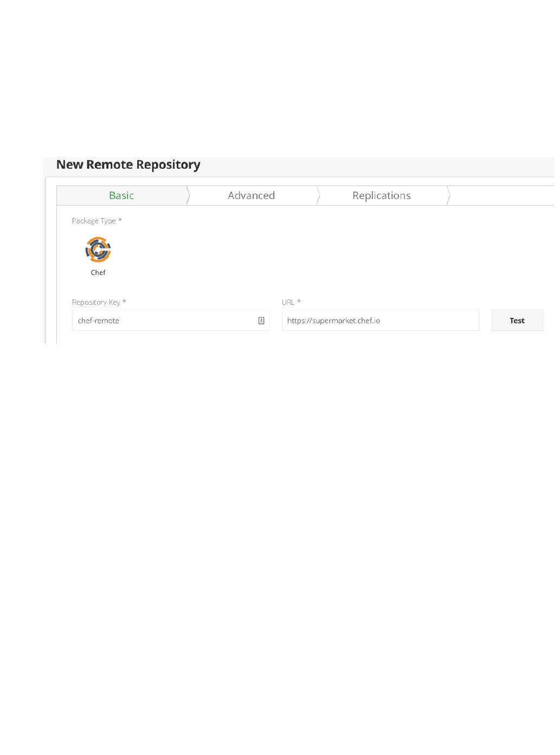Click the chevron separator after Replications tab

448,195
